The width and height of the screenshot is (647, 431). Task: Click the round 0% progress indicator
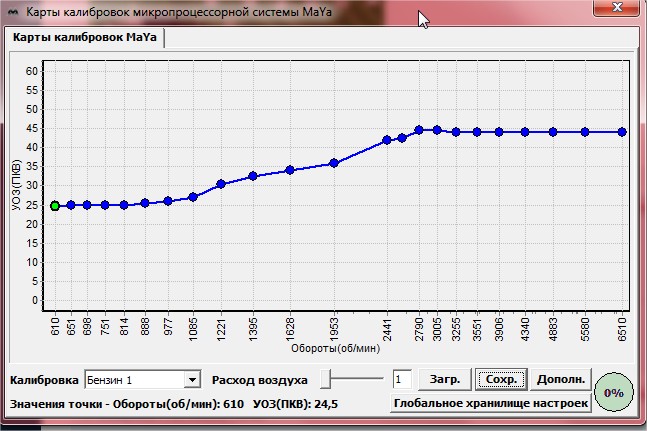tap(614, 392)
